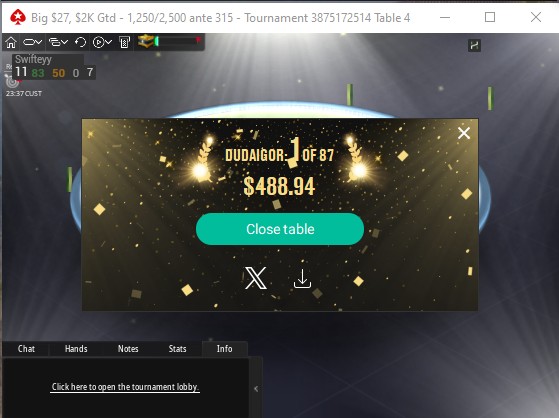Screen dimensions: 559x418
Task: Click the rewards progress bar
Action: pyautogui.click(x=178, y=41)
